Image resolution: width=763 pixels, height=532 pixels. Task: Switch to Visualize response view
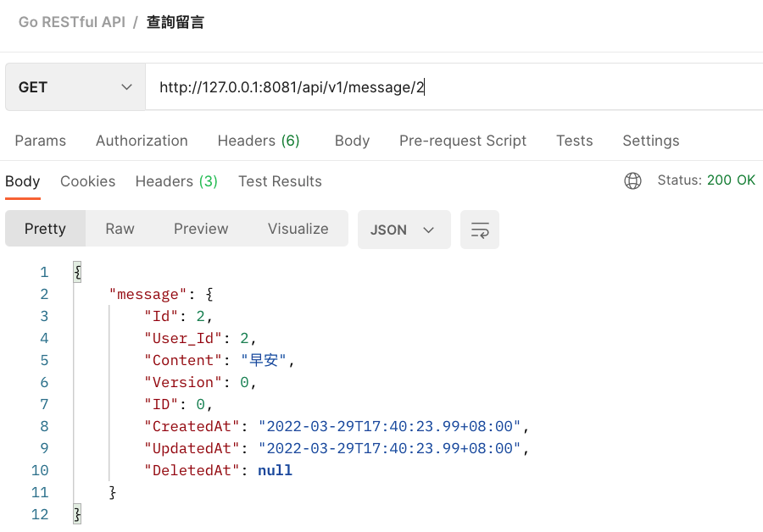click(x=298, y=229)
